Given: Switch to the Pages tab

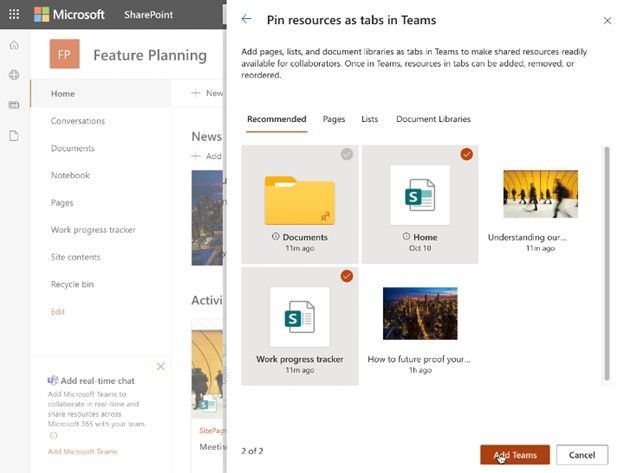Looking at the screenshot, I should [x=334, y=119].
